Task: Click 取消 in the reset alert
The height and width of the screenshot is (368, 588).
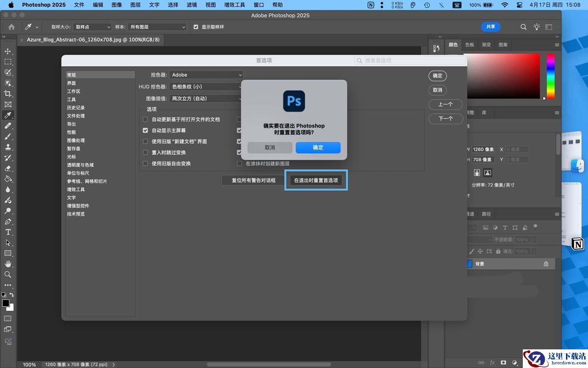Action: tap(270, 147)
